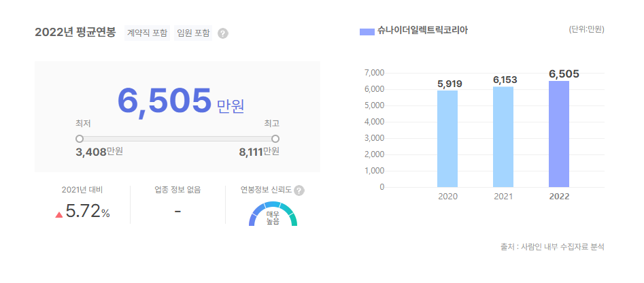Click the 6,505 value above the 2022 bar
The width and height of the screenshot is (644, 283).
[564, 74]
